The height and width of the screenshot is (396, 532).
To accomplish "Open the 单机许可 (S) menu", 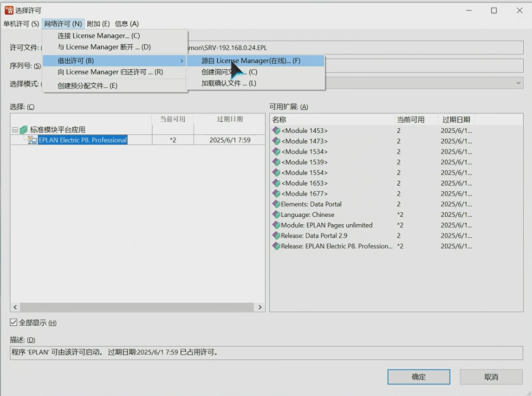I will click(x=21, y=24).
